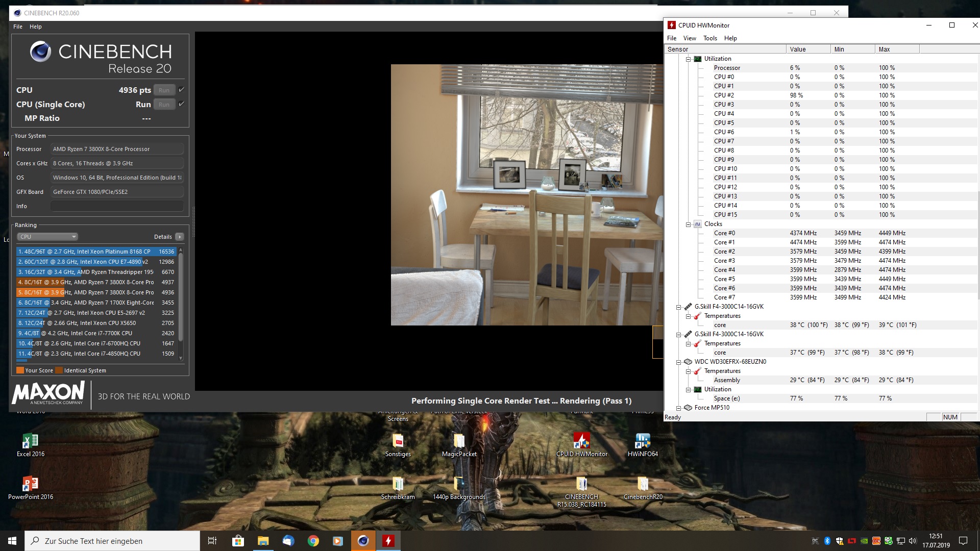Image resolution: width=980 pixels, height=551 pixels.
Task: Open the CinebenchR20 desktop folder
Action: coord(643,485)
